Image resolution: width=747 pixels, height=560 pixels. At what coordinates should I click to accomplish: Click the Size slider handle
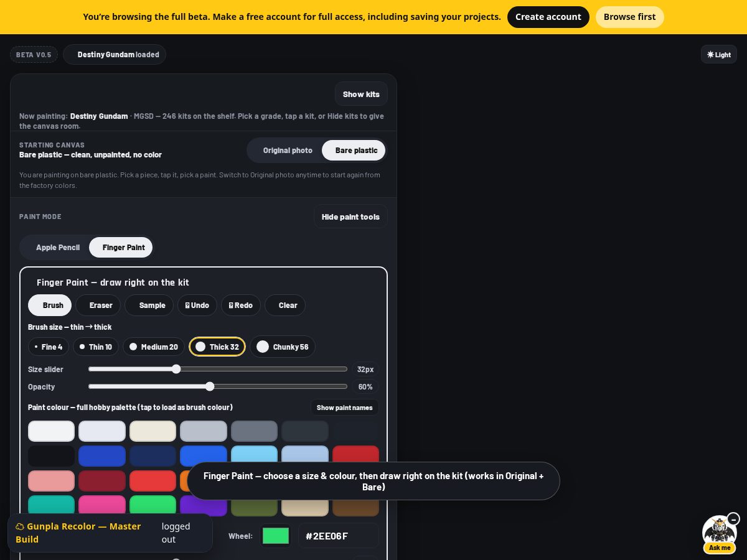pos(176,369)
